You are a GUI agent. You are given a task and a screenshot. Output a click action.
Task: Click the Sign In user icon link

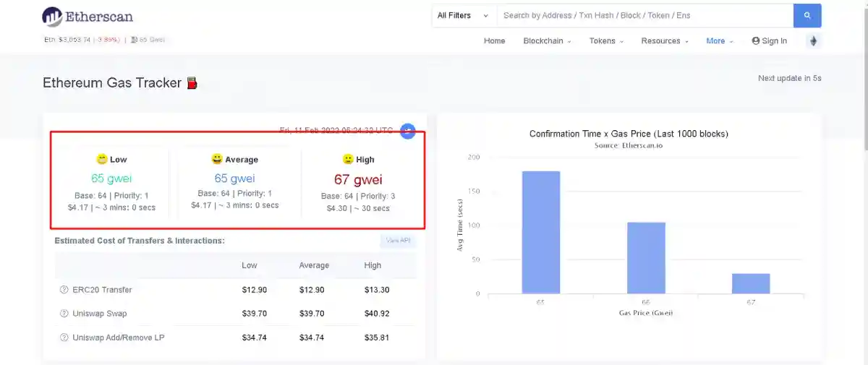point(769,41)
